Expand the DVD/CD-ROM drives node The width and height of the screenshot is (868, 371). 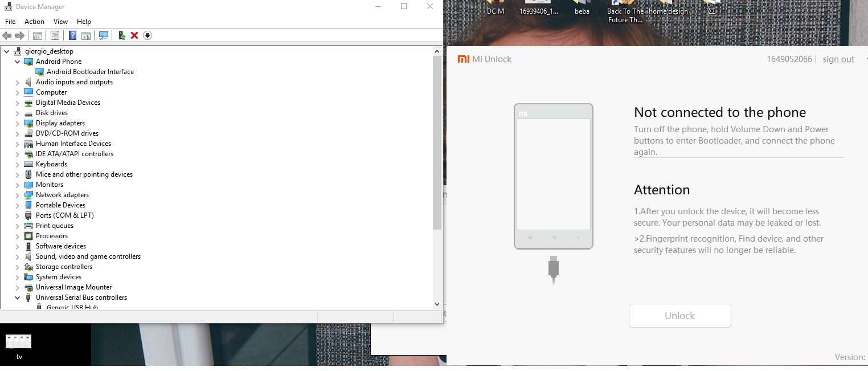18,133
